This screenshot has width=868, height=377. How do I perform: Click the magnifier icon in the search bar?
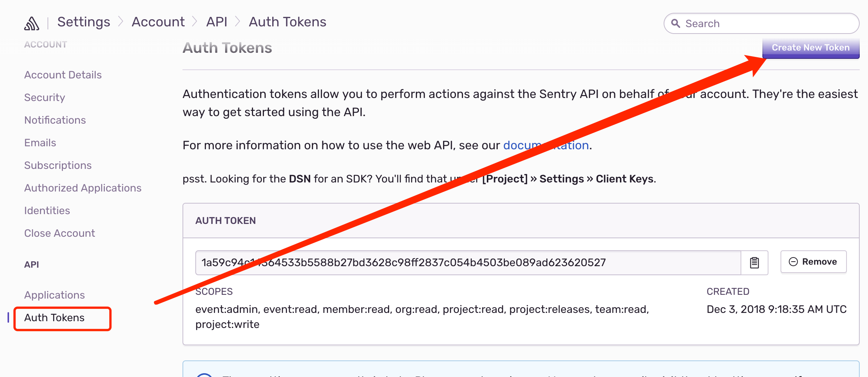(676, 23)
